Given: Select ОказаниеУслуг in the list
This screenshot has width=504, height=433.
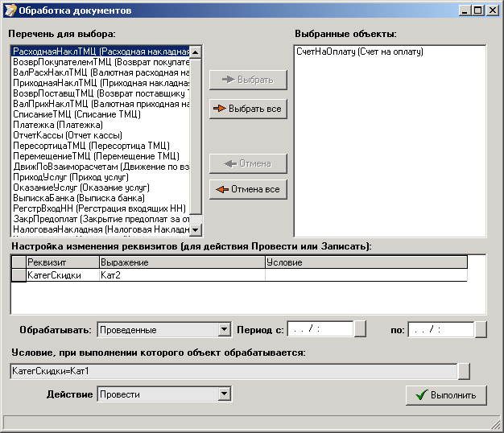Looking at the screenshot, I should click(x=101, y=188).
